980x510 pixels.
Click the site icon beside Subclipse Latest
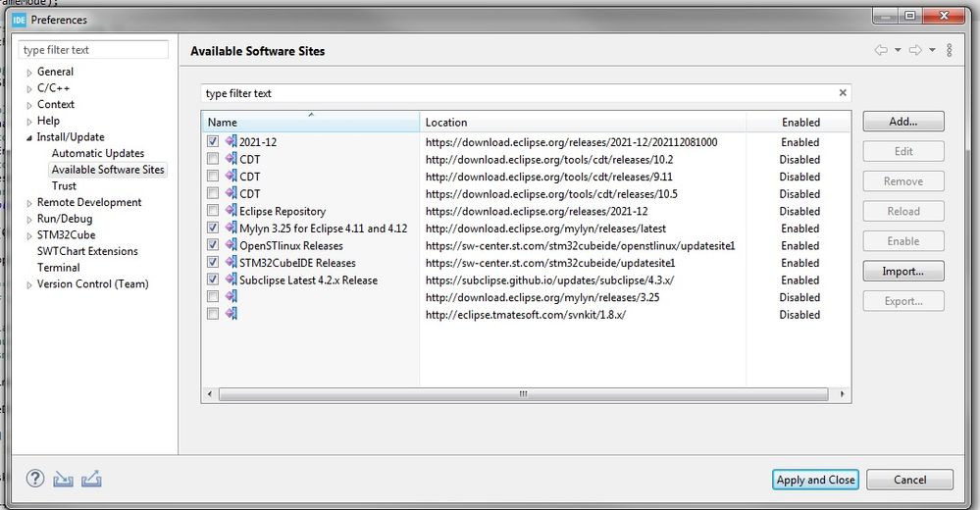coord(232,279)
